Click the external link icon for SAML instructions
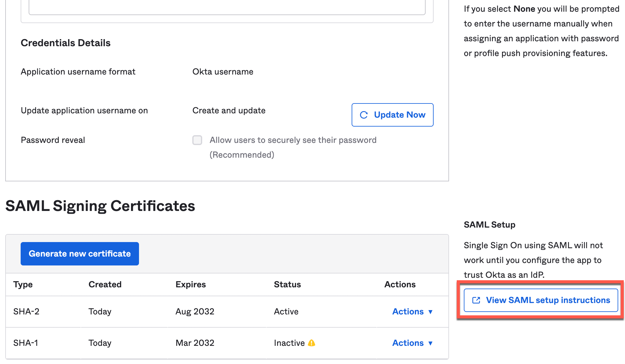 point(476,300)
